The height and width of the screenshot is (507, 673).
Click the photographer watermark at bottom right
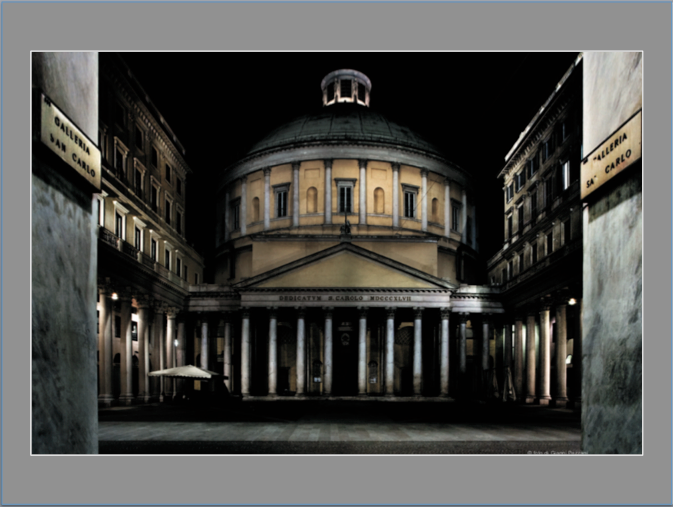tap(558, 451)
